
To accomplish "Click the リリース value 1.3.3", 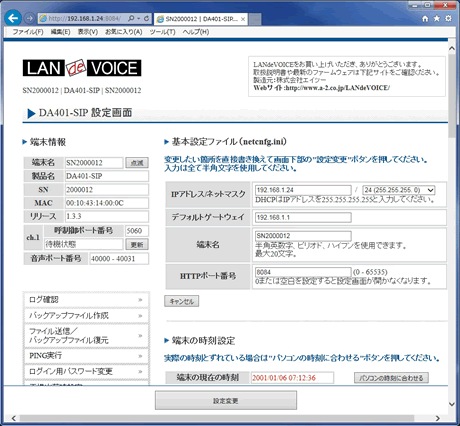I will (107, 216).
